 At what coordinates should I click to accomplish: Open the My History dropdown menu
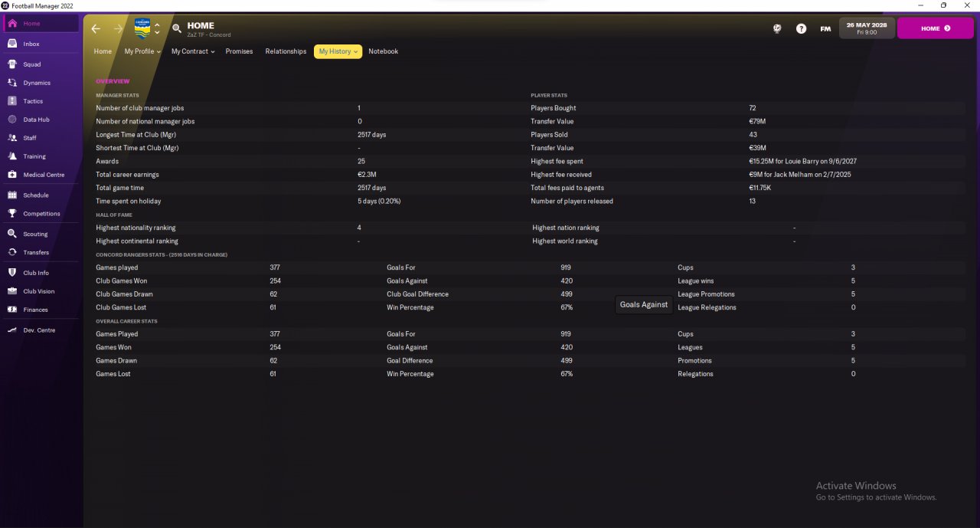click(338, 51)
